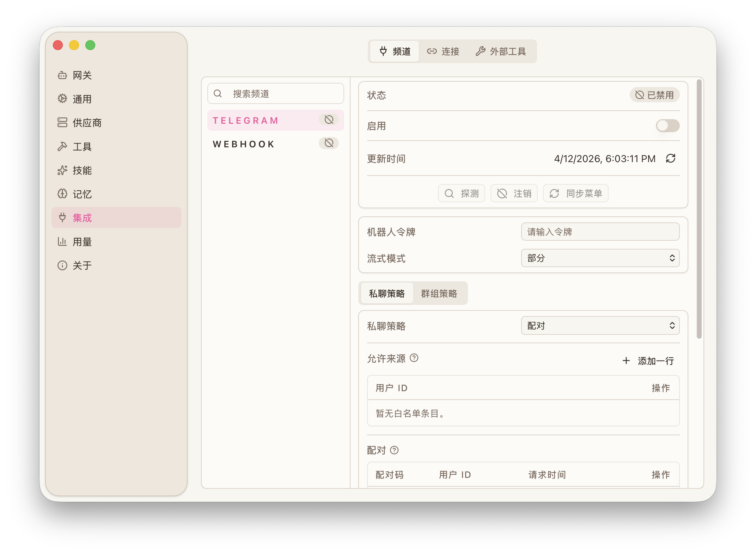This screenshot has width=756, height=554.
Task: Refresh the 更新时间 timestamp
Action: click(671, 159)
